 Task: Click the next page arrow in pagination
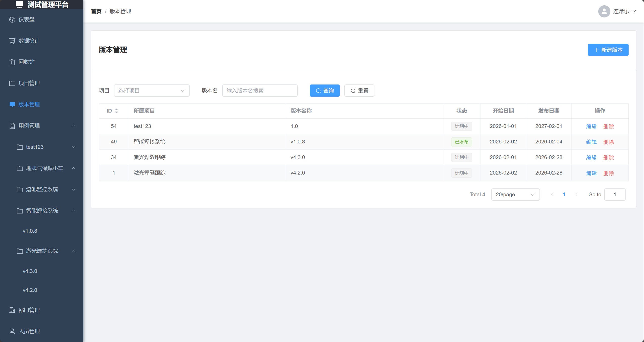coord(576,195)
